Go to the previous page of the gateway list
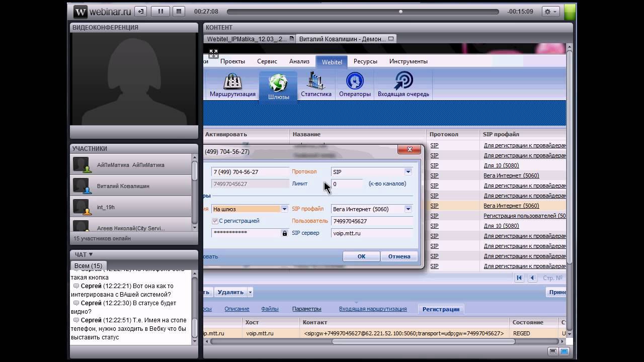This screenshot has width=644, height=362. [x=532, y=278]
